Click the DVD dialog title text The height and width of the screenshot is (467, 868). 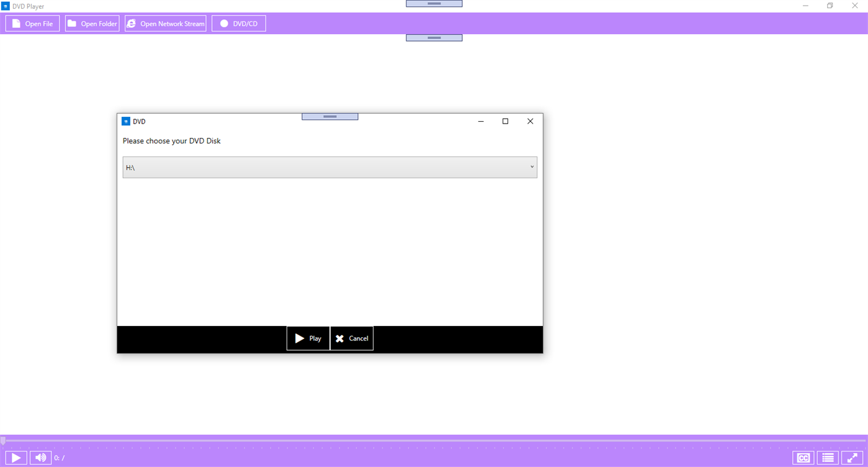(140, 121)
